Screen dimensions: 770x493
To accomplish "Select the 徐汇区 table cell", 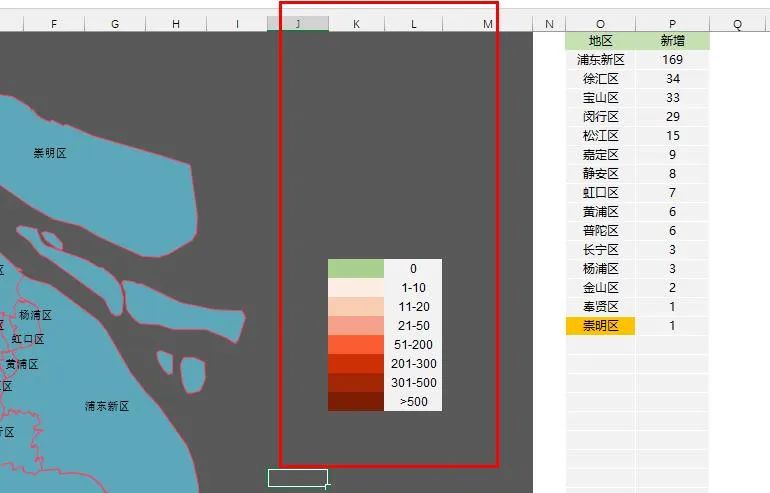I will tap(600, 79).
